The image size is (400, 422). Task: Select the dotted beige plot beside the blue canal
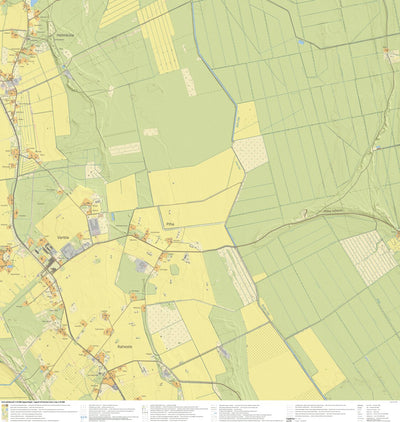pos(250,153)
